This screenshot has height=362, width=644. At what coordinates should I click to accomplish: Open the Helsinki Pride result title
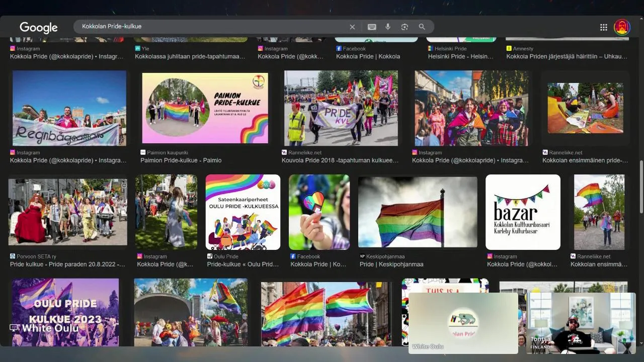tap(461, 56)
